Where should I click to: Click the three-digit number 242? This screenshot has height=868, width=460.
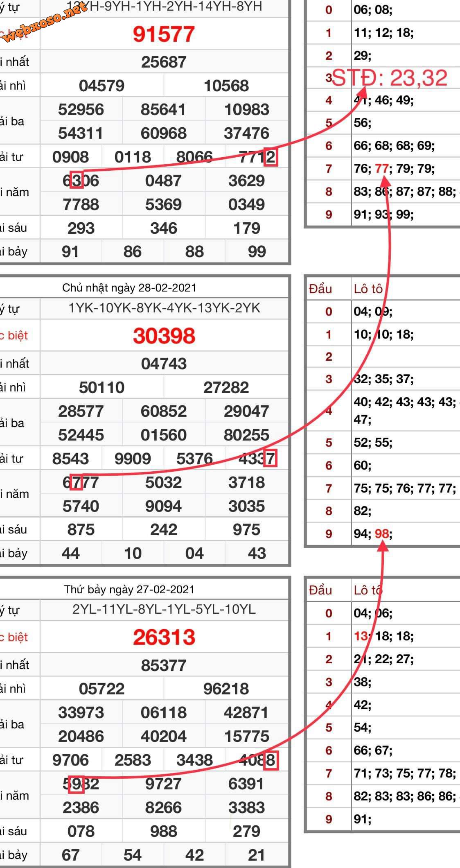point(164,530)
